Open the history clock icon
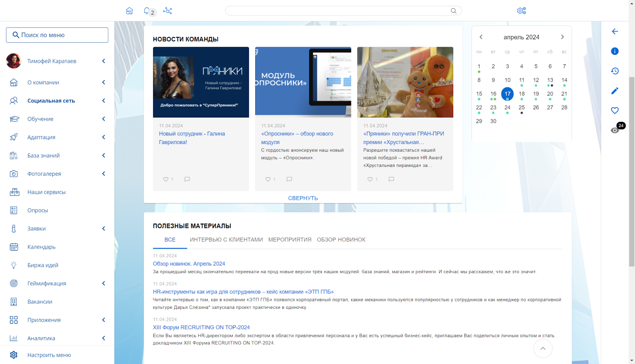This screenshot has width=635, height=364. point(615,71)
